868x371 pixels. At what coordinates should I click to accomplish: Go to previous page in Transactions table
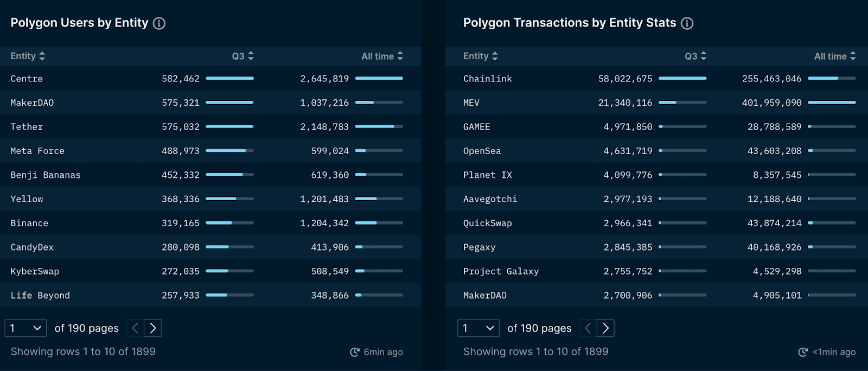pos(588,328)
